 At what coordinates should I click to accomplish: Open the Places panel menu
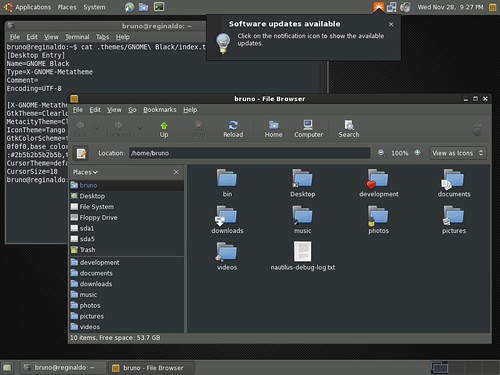pyautogui.click(x=67, y=7)
